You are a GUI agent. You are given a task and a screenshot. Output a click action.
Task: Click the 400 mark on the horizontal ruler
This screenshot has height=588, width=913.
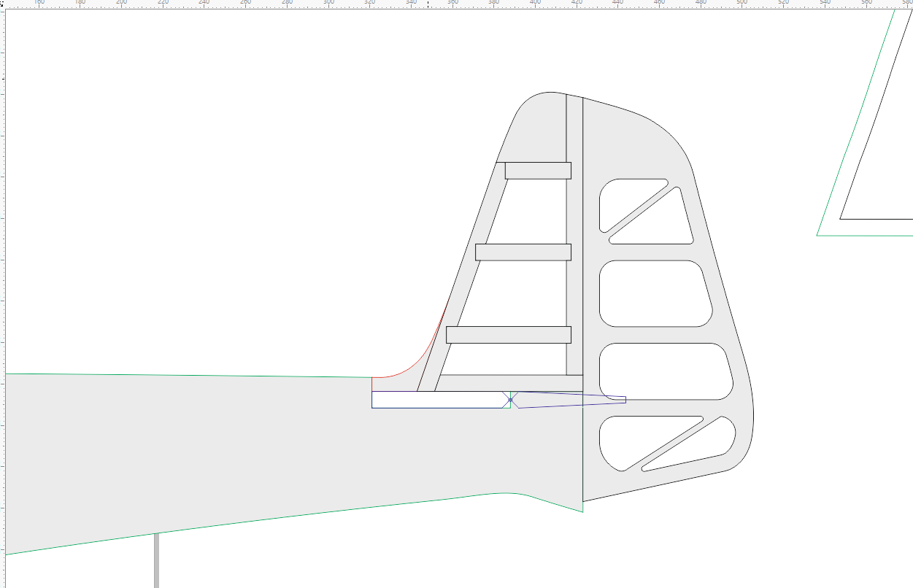(x=536, y=4)
